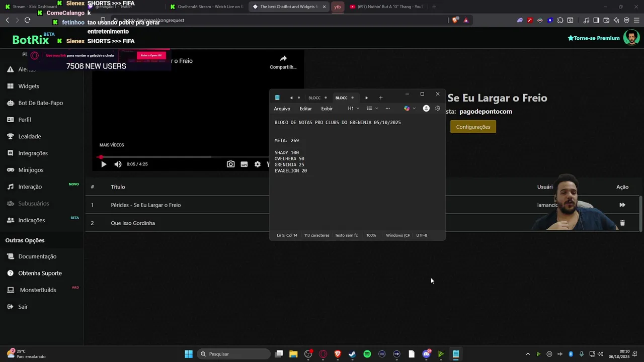Take video screenshot with camera icon
Screen dimensions: 644x362
pos(230,164)
